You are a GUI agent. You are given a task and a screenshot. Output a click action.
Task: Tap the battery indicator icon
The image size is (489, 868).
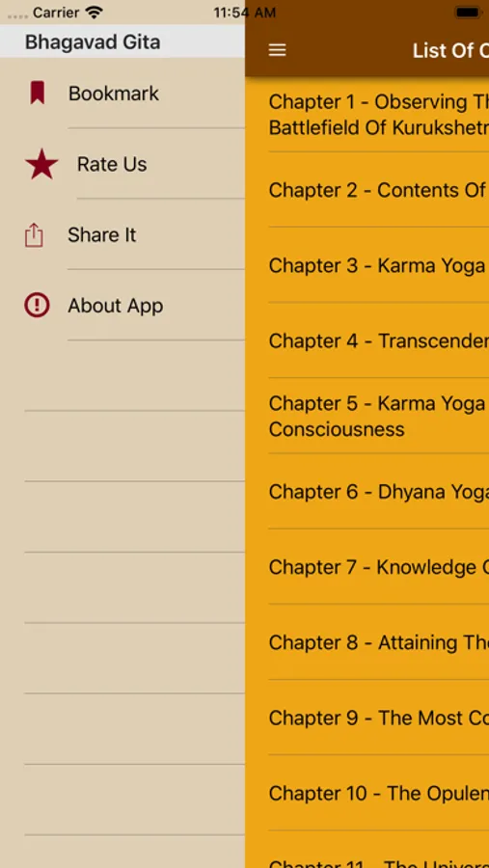click(469, 13)
